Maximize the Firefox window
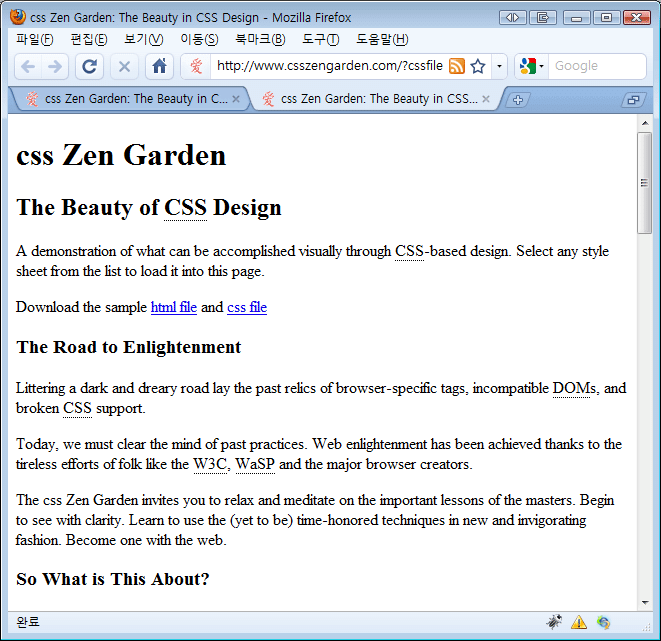Image resolution: width=661 pixels, height=641 pixels. [x=606, y=17]
